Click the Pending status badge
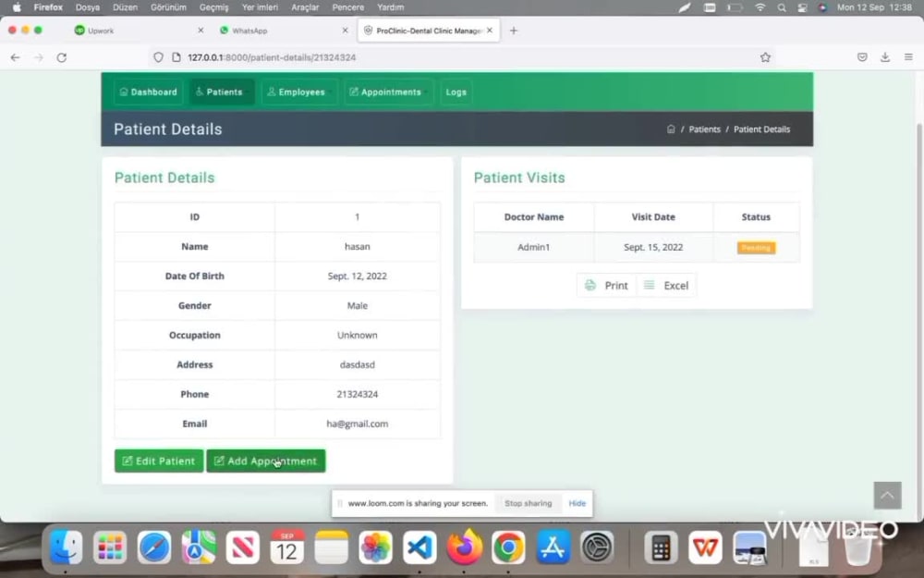The width and height of the screenshot is (924, 578). (756, 248)
